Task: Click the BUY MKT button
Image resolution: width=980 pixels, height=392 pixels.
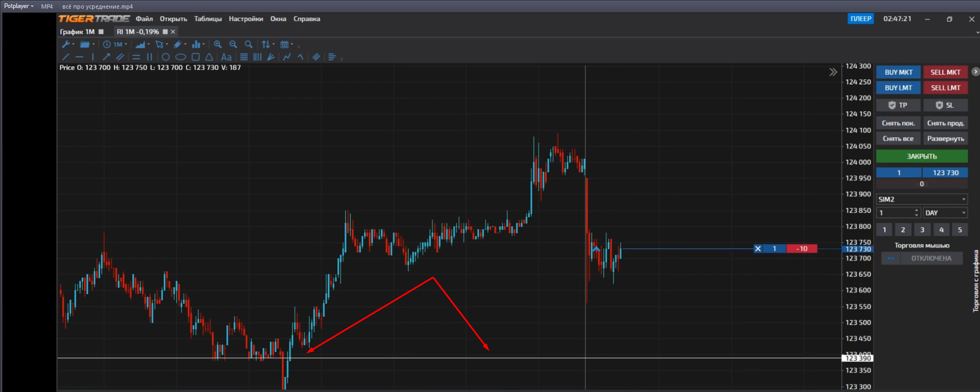Action: click(x=898, y=72)
